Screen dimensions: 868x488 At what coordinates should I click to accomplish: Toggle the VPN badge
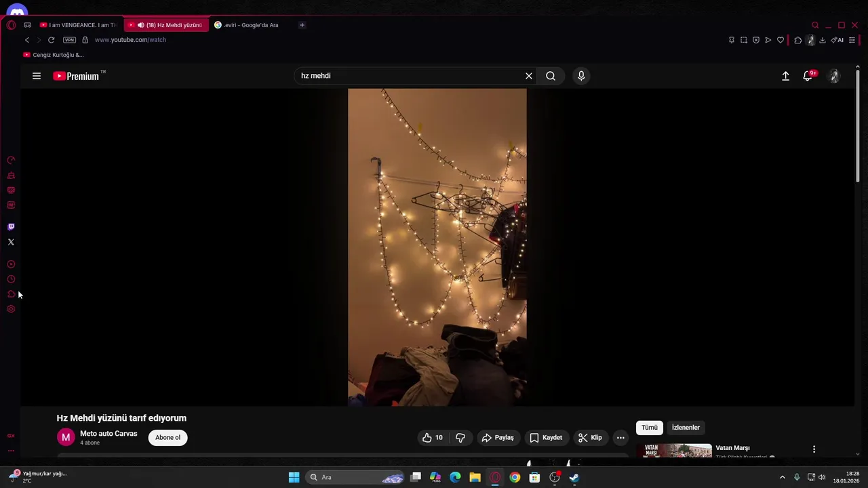point(69,40)
